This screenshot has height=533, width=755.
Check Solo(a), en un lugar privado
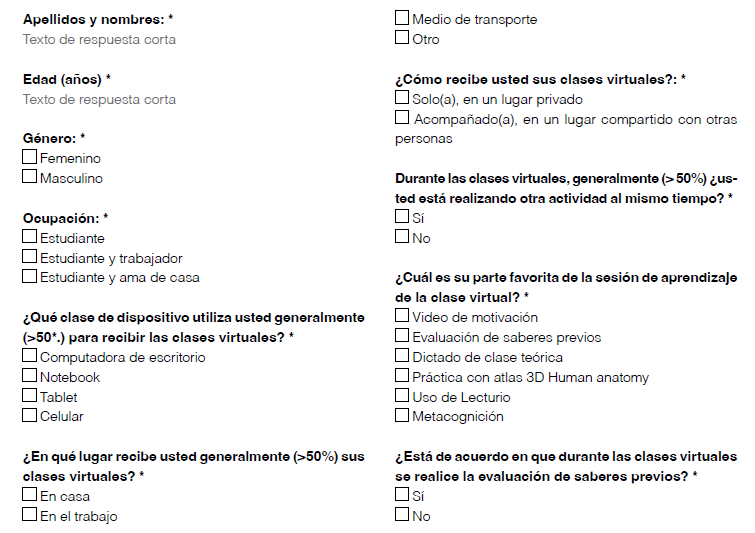(402, 99)
